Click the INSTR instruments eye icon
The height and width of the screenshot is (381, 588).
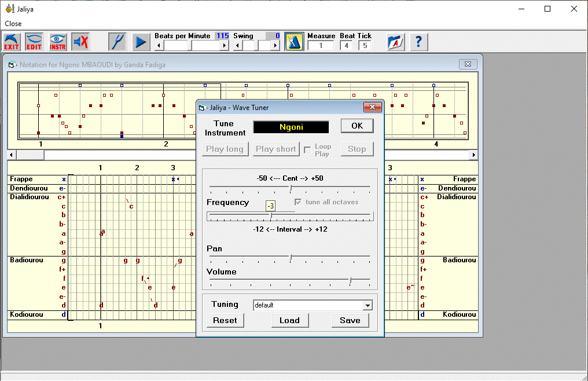[x=58, y=42]
